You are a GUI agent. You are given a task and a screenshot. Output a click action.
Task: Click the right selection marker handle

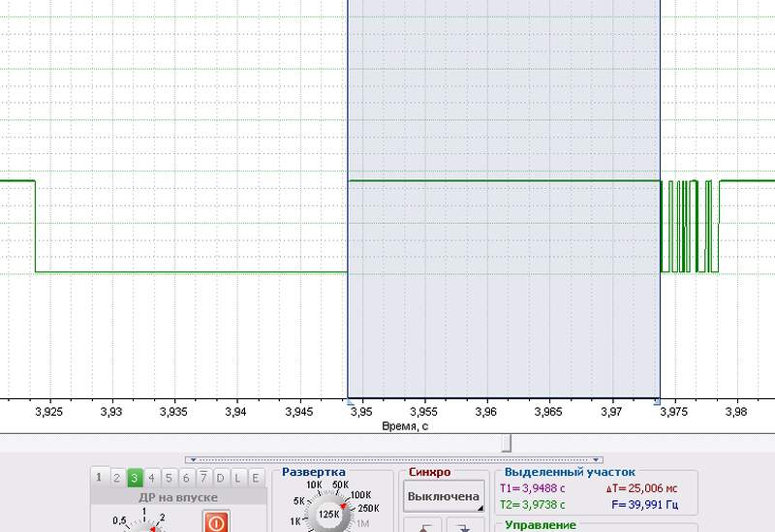(659, 400)
